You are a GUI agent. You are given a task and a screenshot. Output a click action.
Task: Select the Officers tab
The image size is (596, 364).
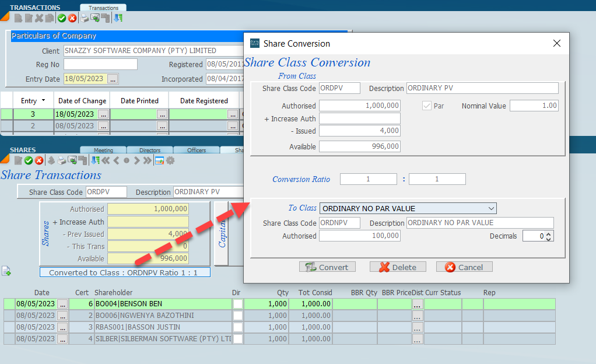tap(195, 150)
